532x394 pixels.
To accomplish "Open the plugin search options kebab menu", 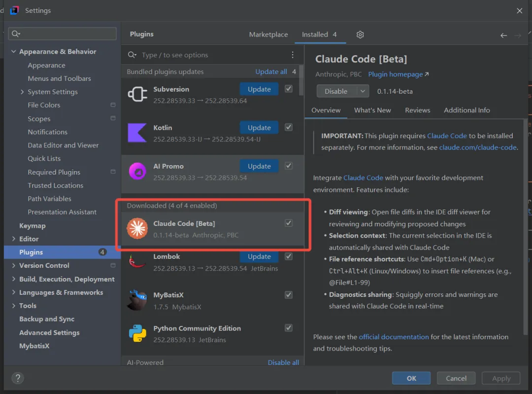I will coord(293,55).
